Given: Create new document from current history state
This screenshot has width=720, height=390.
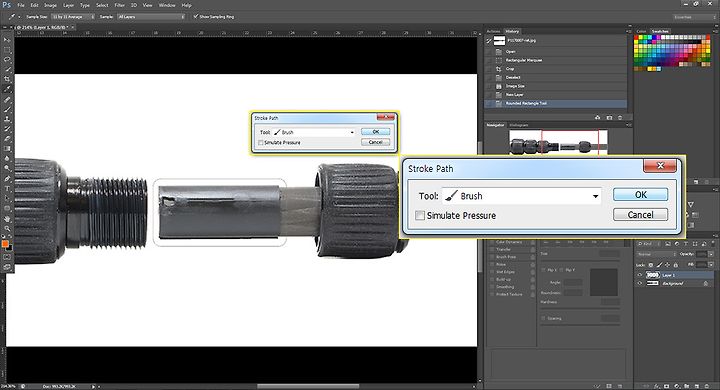Looking at the screenshot, I should [597, 118].
